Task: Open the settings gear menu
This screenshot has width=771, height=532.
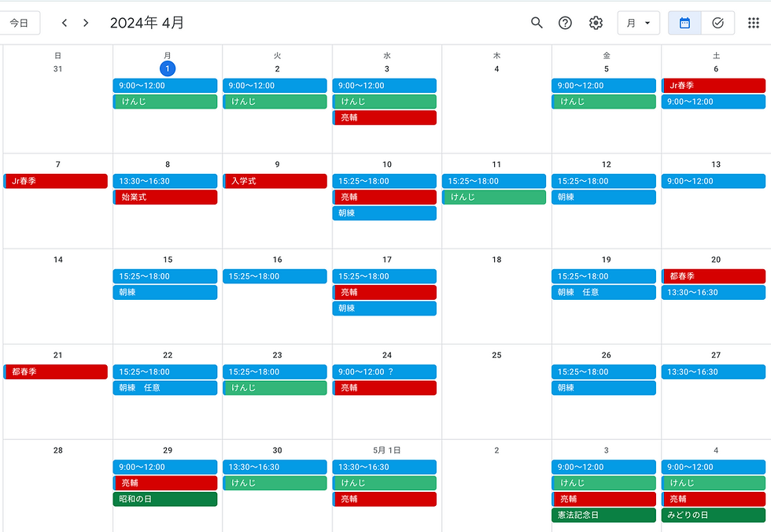Action: (596, 23)
